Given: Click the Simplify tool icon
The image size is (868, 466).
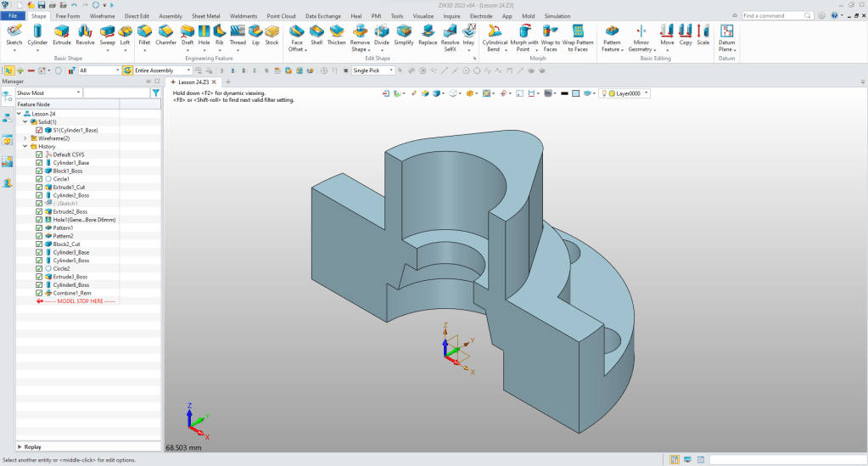Looking at the screenshot, I should 404,34.
